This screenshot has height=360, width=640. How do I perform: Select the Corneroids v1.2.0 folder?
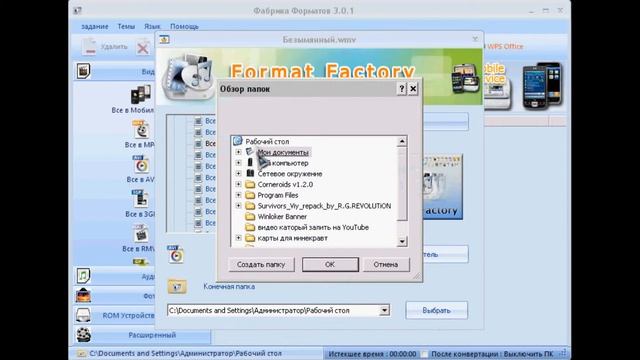[285, 184]
